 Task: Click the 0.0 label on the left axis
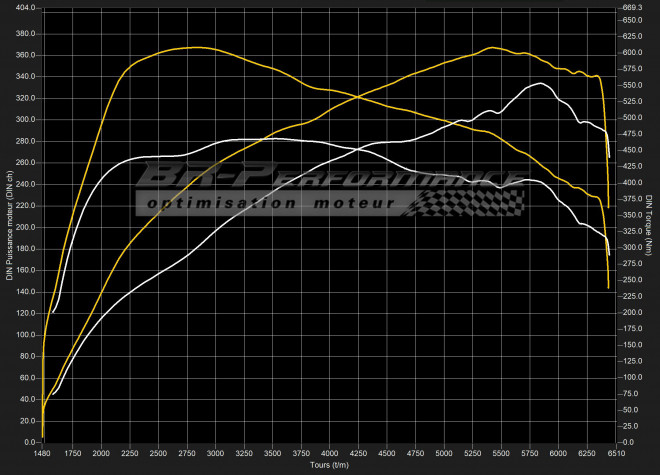coord(30,441)
